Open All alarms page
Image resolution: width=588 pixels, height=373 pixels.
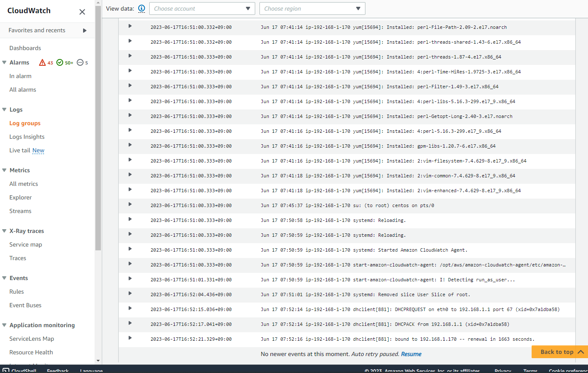[23, 90]
